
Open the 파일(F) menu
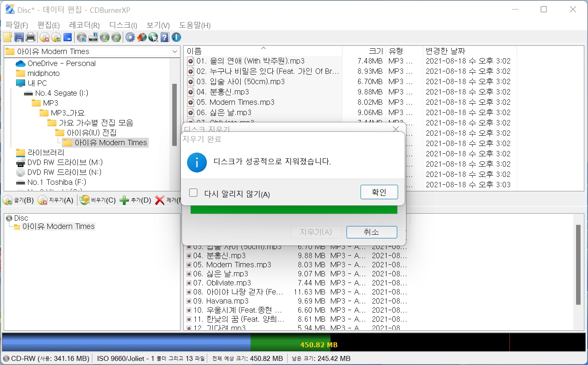(16, 25)
